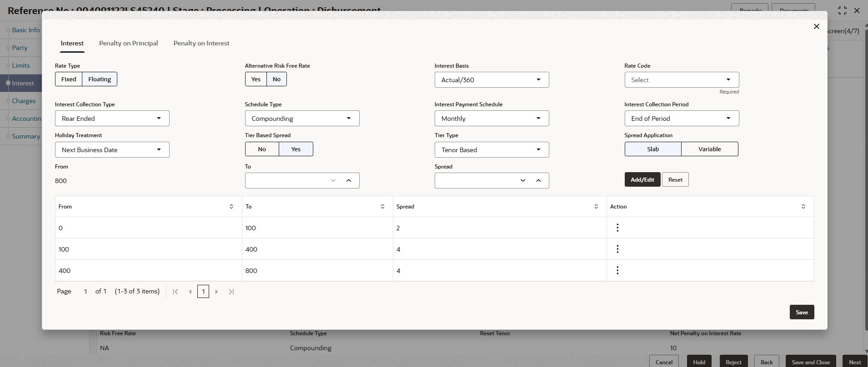Increase the To value with up arrow

349,180
